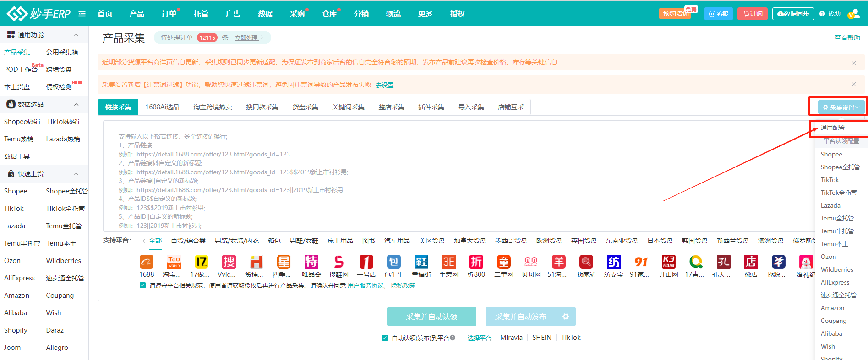Filter platforms by 男装/女装/内衣 category
Image resolution: width=868 pixels, height=360 pixels.
coord(237,241)
